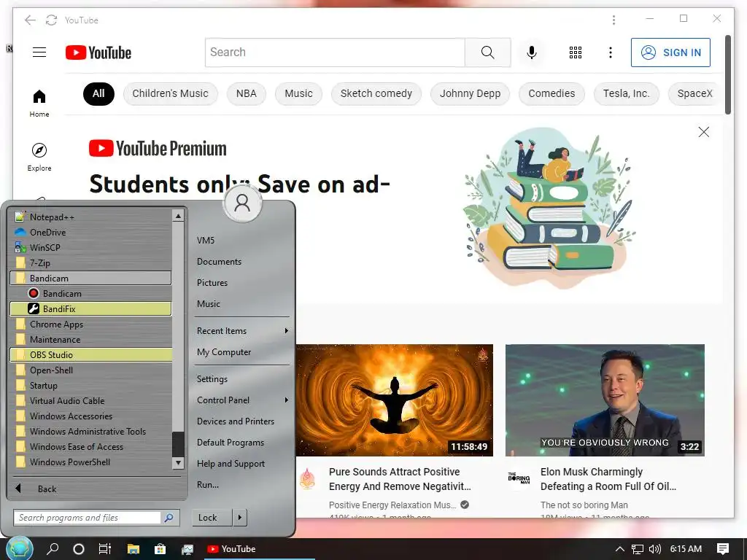Expand the 7-Zip folder
Screen dimensions: 747x560
[x=90, y=262]
